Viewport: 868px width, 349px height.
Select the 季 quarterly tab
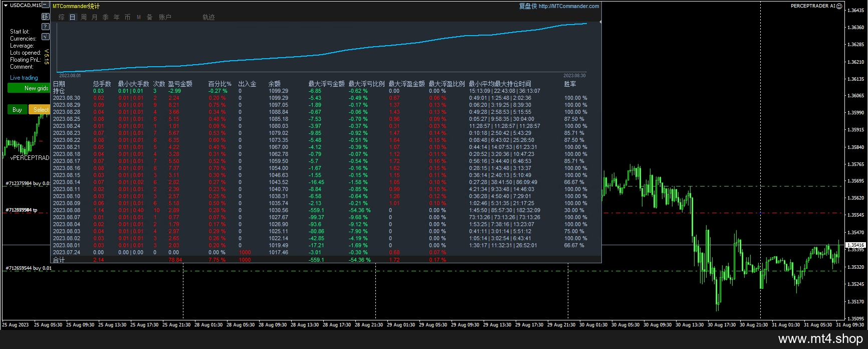[x=106, y=17]
